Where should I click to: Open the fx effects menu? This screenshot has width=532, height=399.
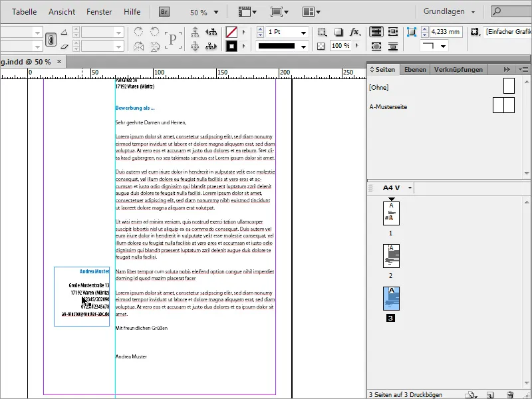click(x=354, y=32)
